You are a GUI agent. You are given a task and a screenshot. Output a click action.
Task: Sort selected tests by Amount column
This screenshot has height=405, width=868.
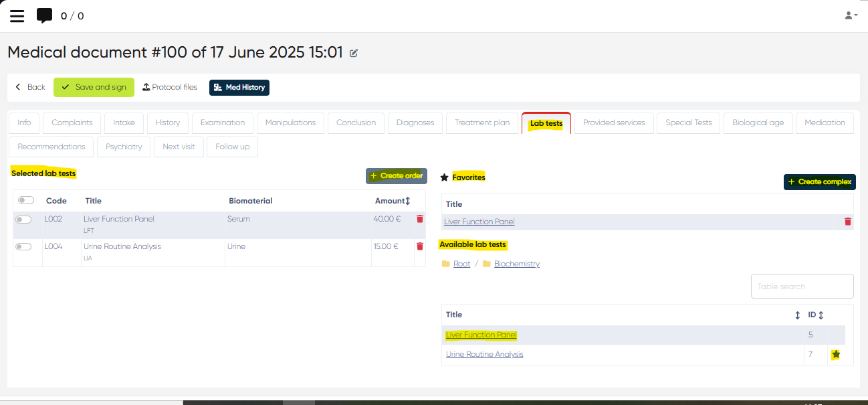point(407,201)
